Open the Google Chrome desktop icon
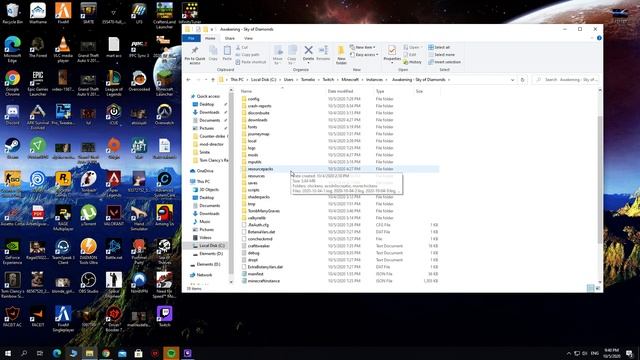The width and height of the screenshot is (640, 360). click(x=12, y=83)
